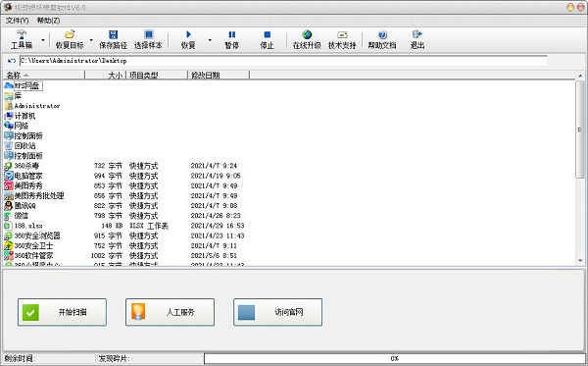Click the 人工服务 button
Viewport: 588px width, 366px height.
(171, 312)
